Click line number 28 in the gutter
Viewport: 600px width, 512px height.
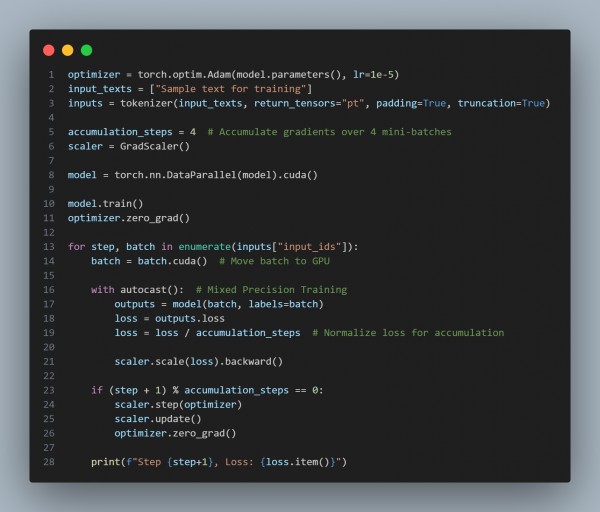49,462
